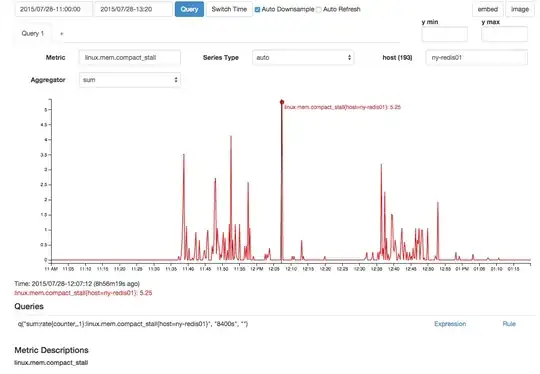540x374 pixels.
Task: Click the embed button
Action: [x=488, y=9]
